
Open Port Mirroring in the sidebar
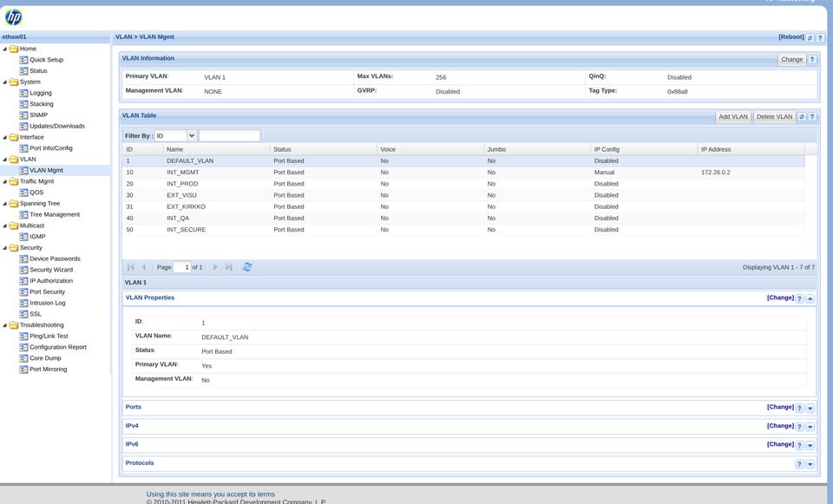(x=49, y=369)
